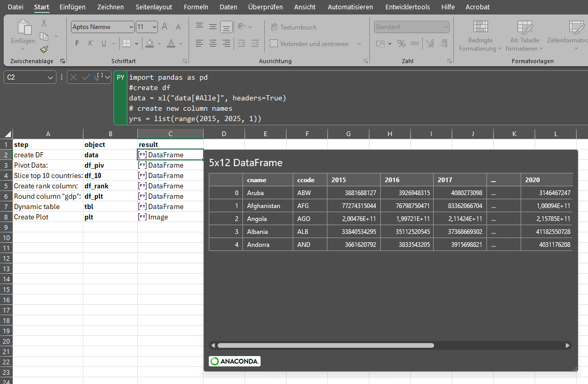
Task: Click the increase font size icon
Action: 165,27
